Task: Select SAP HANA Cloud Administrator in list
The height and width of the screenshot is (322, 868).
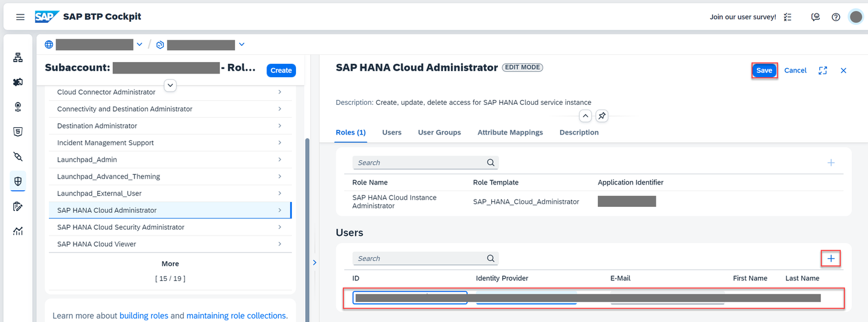Action: tap(170, 210)
